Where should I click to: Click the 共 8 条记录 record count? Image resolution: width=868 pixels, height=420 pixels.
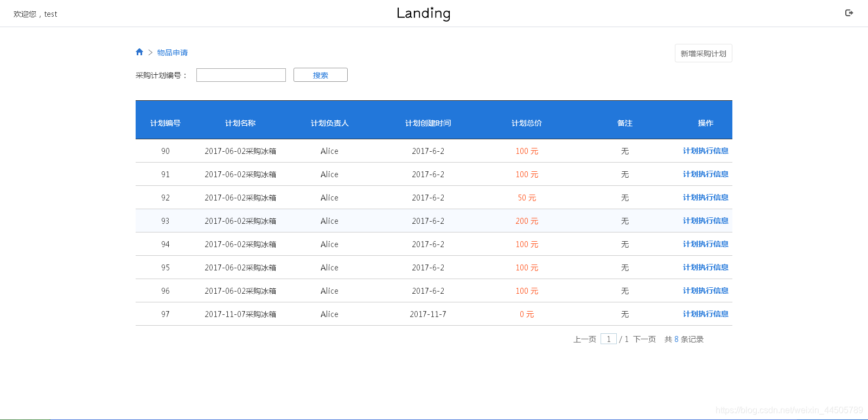pyautogui.click(x=684, y=339)
